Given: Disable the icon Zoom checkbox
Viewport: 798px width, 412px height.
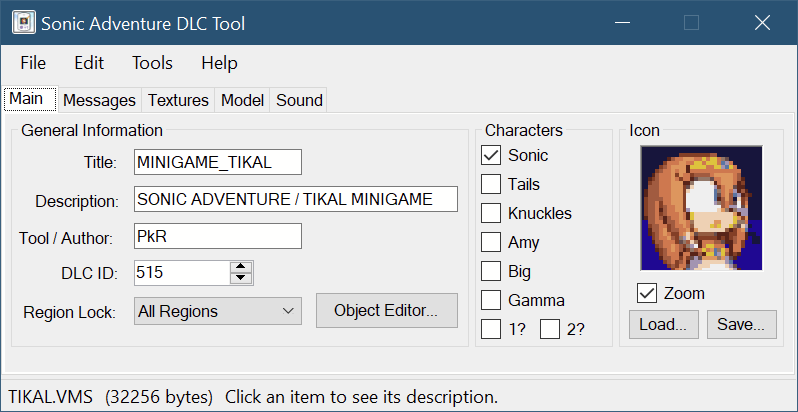Looking at the screenshot, I should tap(647, 293).
